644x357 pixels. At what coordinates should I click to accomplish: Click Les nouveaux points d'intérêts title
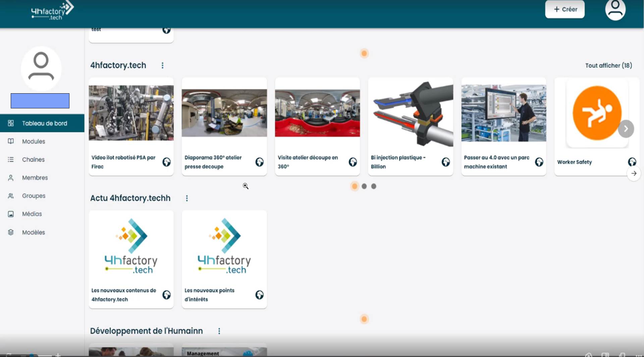pyautogui.click(x=209, y=295)
